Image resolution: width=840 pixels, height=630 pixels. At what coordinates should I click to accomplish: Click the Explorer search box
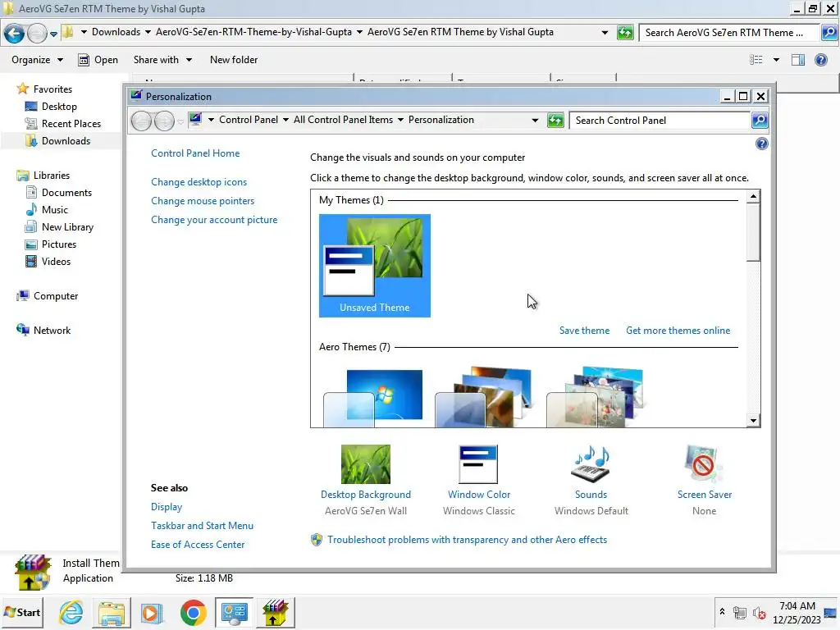[729, 33]
